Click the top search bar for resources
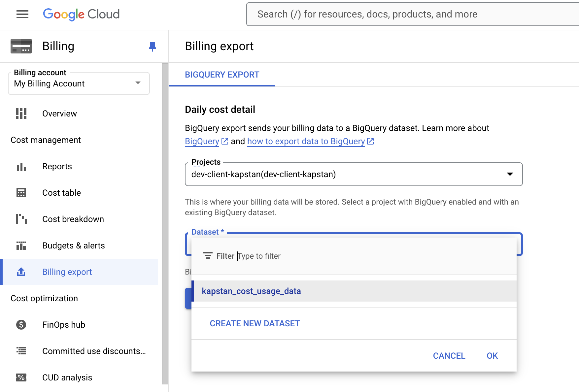 [413, 14]
